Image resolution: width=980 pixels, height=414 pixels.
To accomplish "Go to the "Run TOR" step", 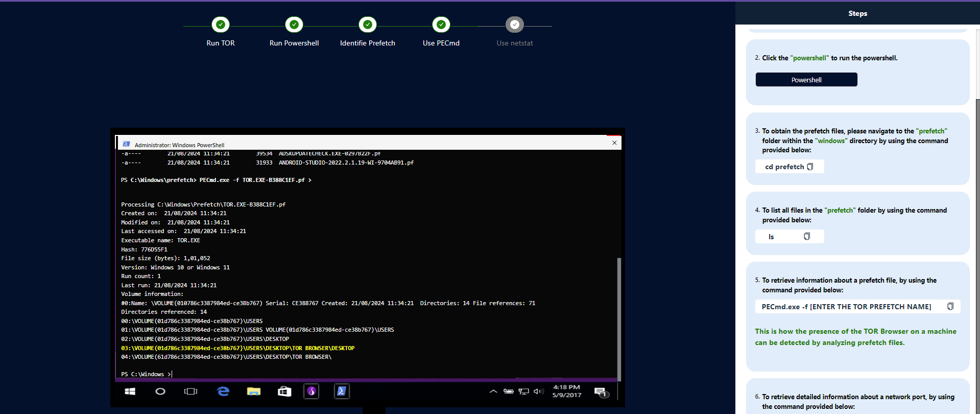I will [221, 25].
